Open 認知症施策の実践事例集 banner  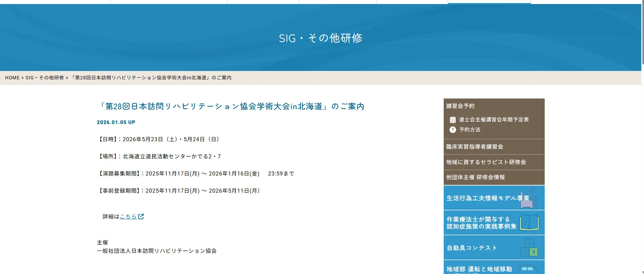[x=494, y=223]
